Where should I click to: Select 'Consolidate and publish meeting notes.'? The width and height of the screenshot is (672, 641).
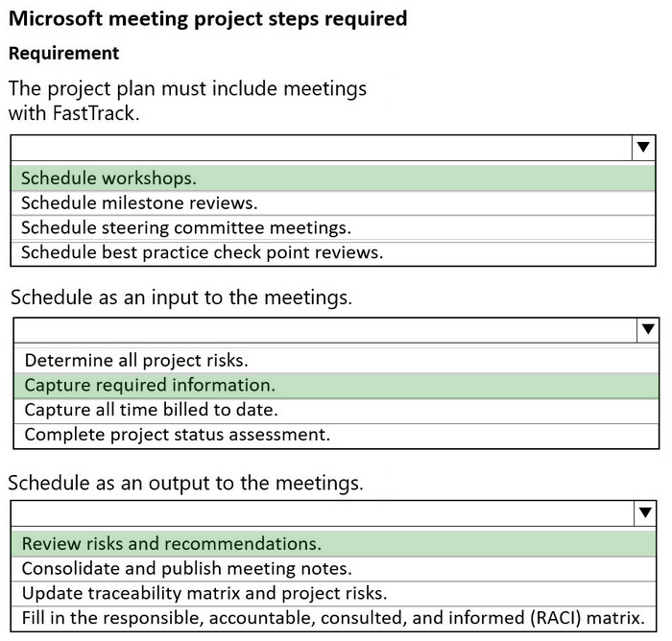333,569
